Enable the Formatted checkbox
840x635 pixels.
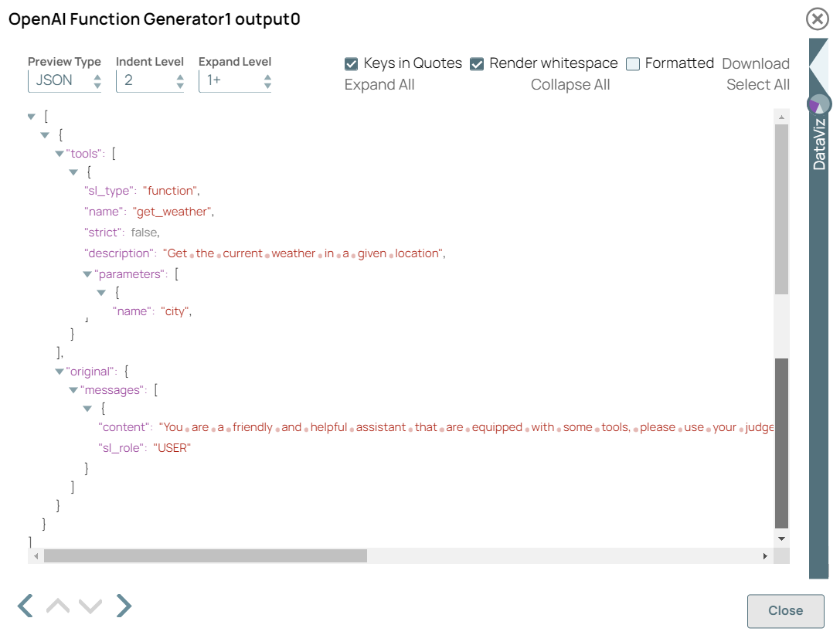tap(633, 63)
